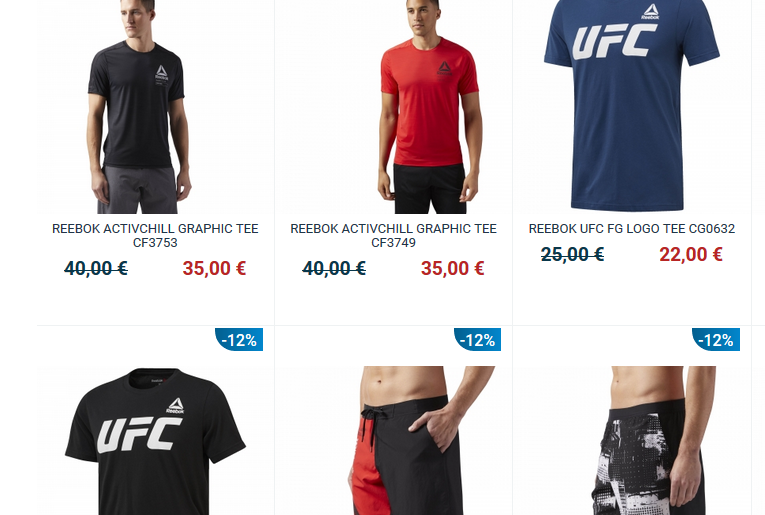
Task: Click the crossed-out 40,00 € price of CF3753
Action: point(96,268)
